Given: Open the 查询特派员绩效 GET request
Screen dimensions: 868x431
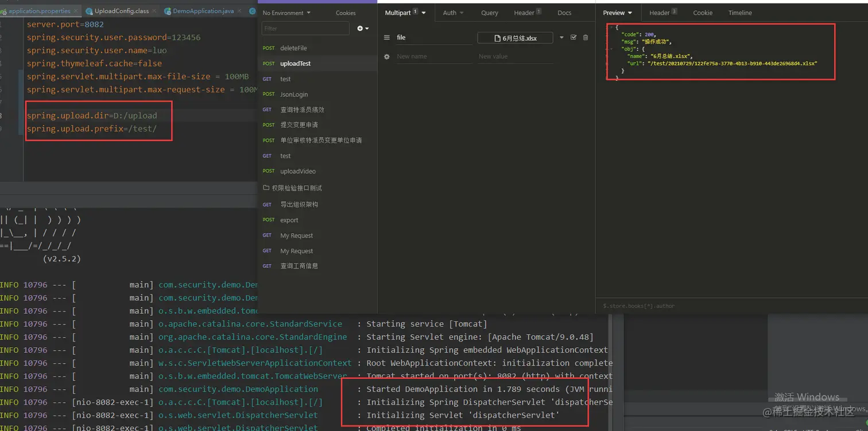Looking at the screenshot, I should 317,110.
